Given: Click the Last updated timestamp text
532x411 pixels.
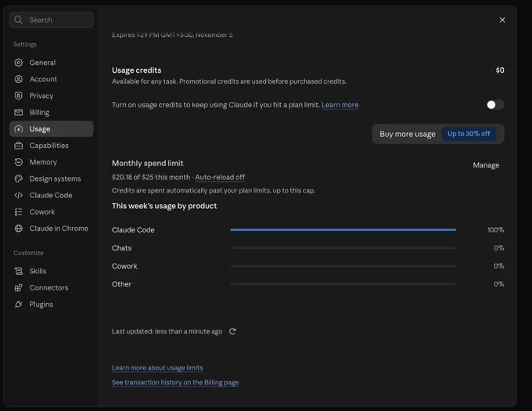Looking at the screenshot, I should click(167, 331).
